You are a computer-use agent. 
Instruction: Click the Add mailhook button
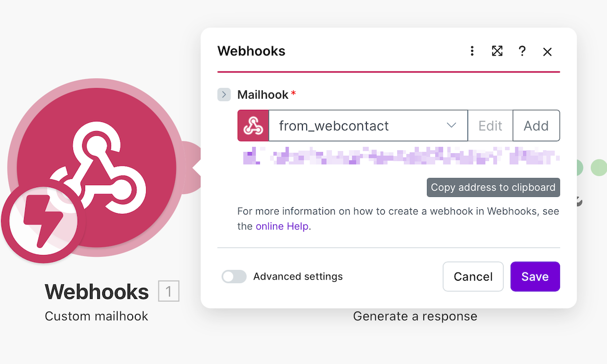tap(536, 126)
